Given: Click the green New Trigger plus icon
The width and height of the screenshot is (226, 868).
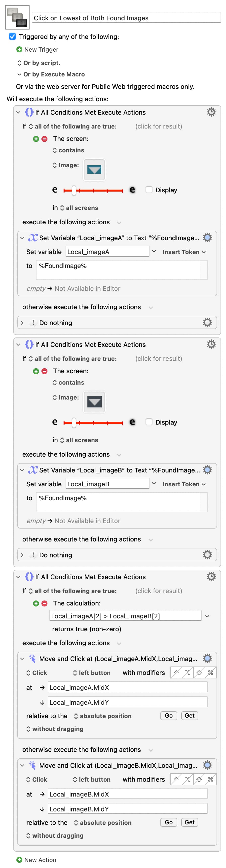Looking at the screenshot, I should tap(19, 50).
